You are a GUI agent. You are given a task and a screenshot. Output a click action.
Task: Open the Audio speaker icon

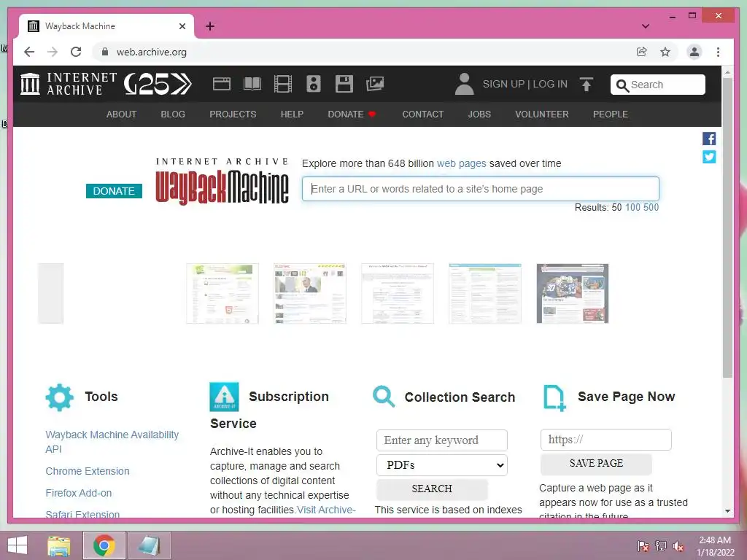click(x=314, y=85)
